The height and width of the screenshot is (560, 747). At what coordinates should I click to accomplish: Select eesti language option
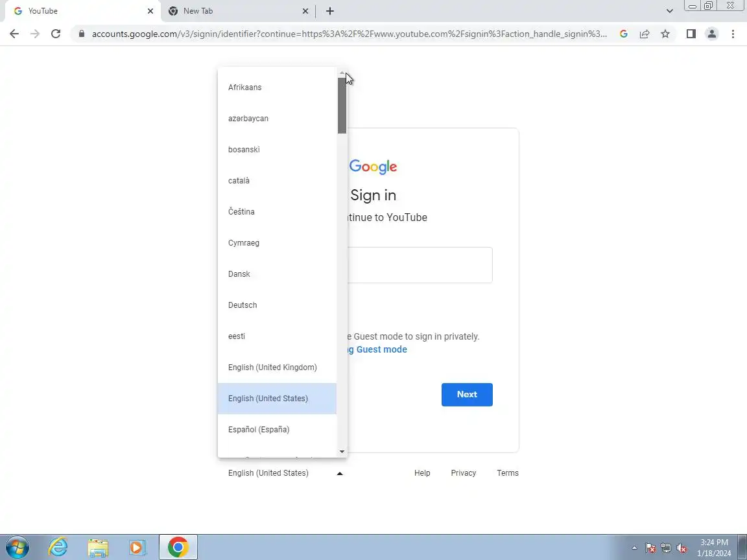point(277,336)
